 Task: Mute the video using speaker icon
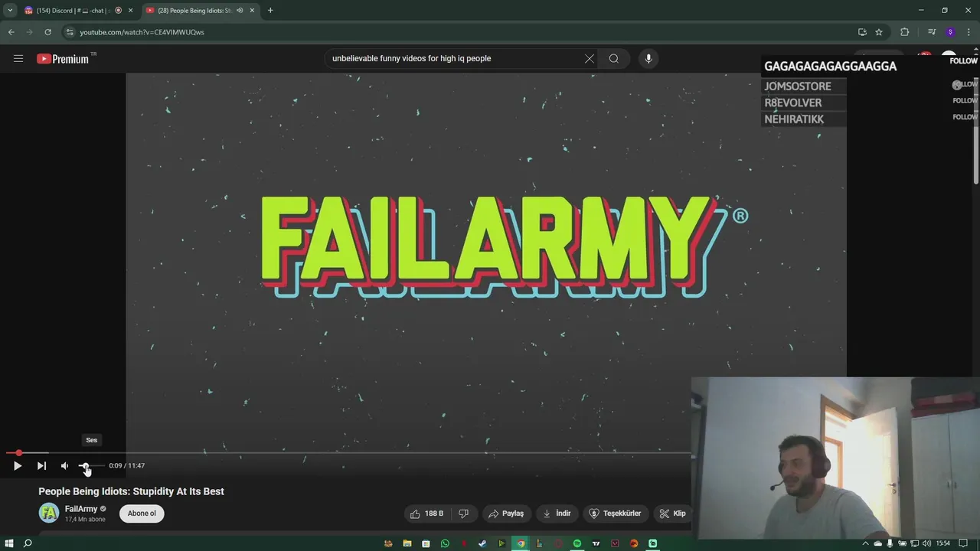[x=64, y=465]
